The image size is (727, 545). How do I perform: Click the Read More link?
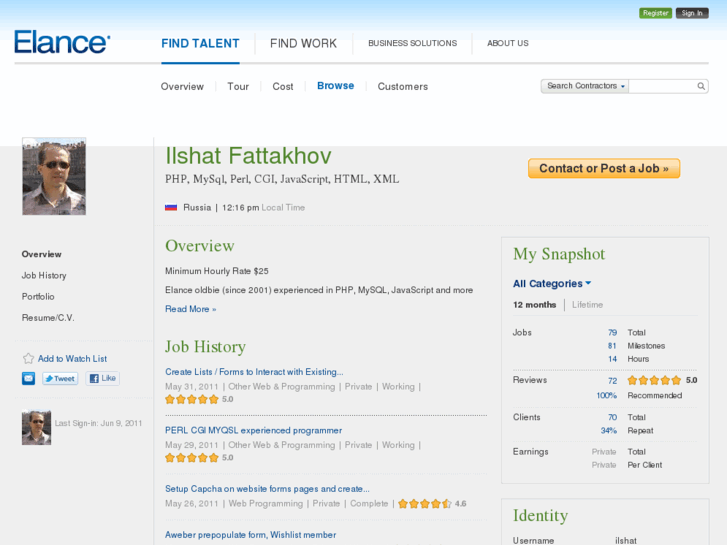click(x=191, y=309)
